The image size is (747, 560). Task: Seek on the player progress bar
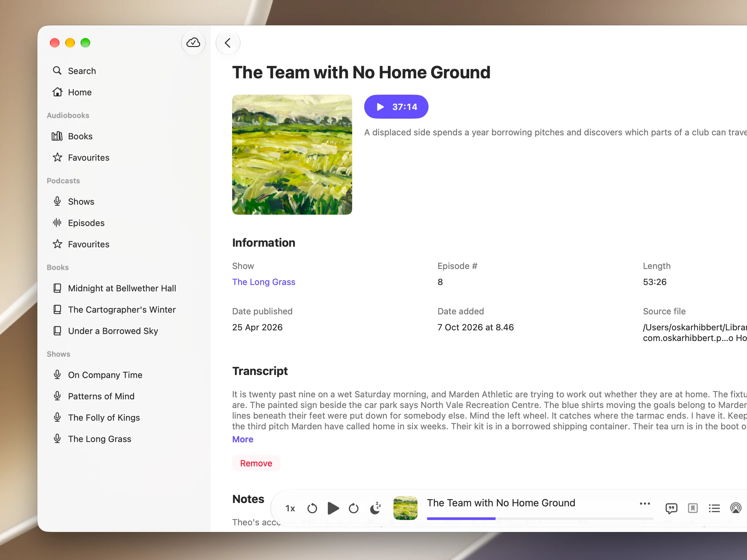[540, 518]
